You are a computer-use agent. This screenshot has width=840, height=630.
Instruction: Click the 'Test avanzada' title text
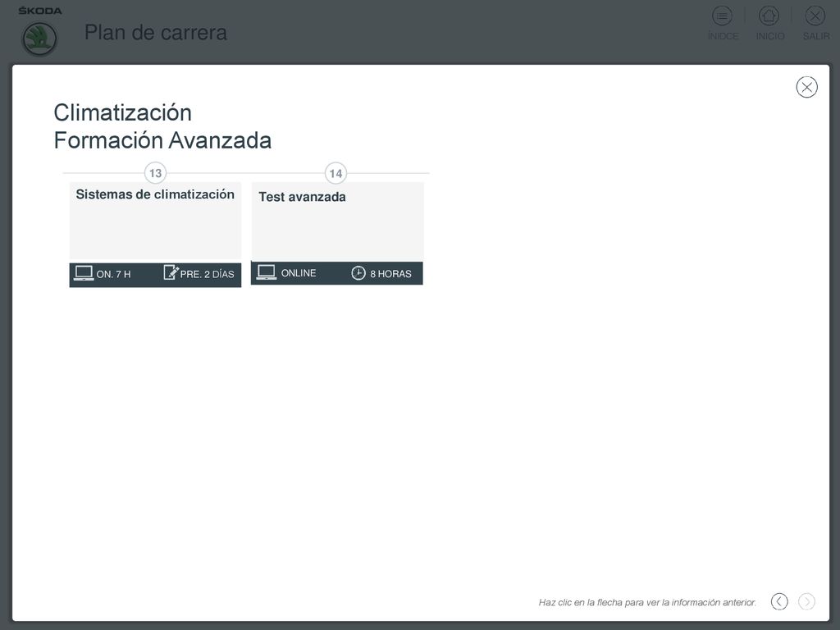[302, 197]
